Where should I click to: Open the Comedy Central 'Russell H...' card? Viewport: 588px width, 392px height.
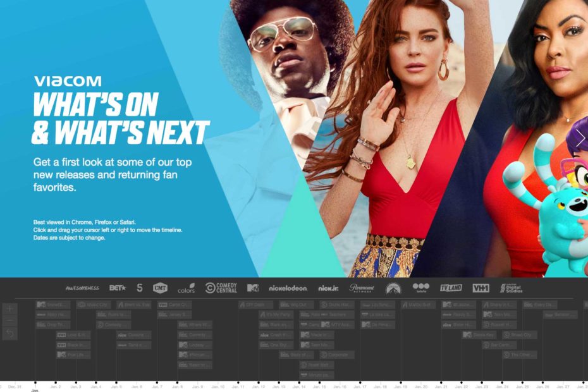(499, 324)
